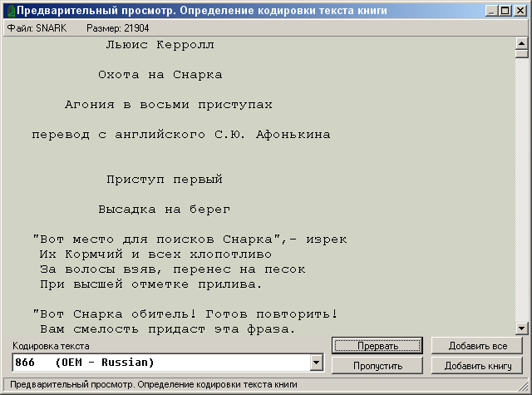Open the Кодировка текста dropdown arrow
This screenshot has height=395, width=532.
point(316,363)
